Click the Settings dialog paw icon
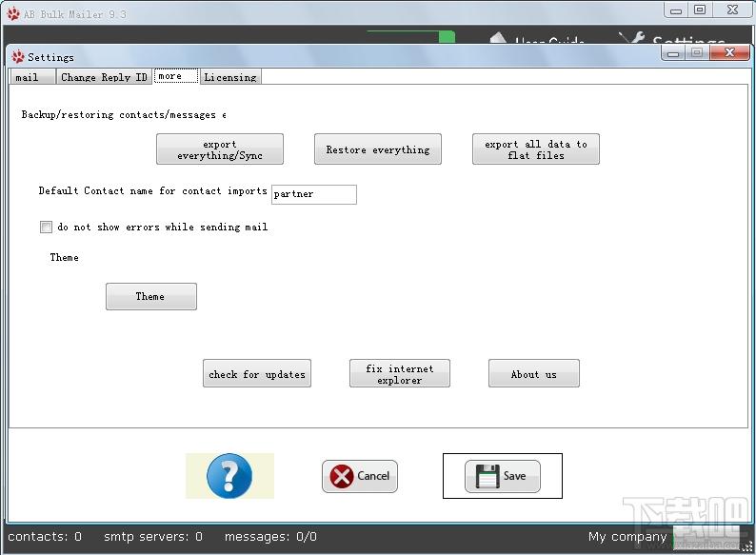Viewport: 756px width, 555px height. 18,57
